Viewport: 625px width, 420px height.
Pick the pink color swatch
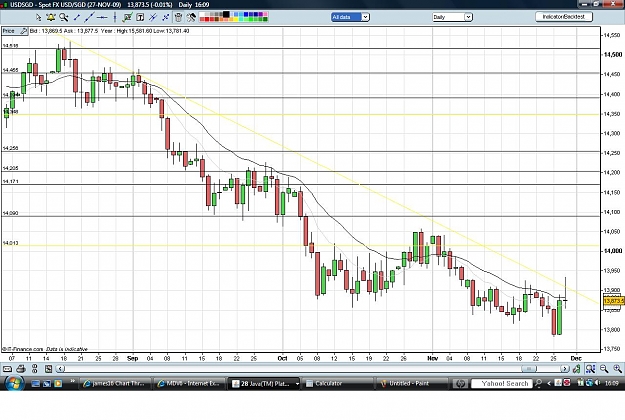point(266,14)
